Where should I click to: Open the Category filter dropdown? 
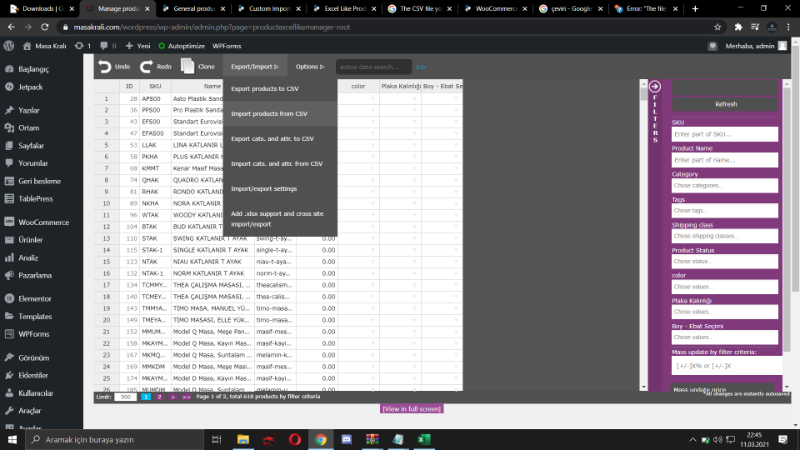724,185
